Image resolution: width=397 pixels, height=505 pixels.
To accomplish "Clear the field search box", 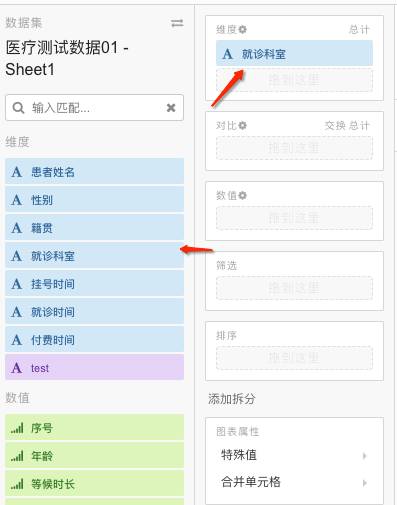I will tap(171, 108).
